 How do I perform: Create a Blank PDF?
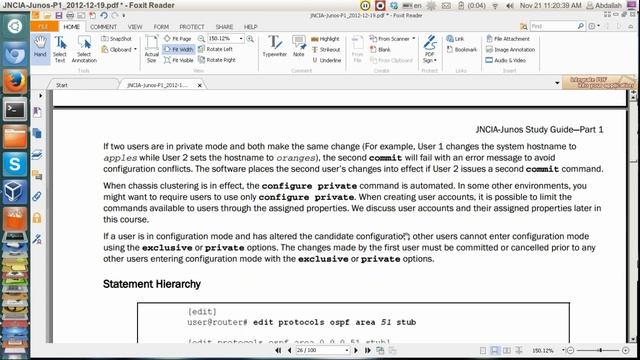tap(380, 49)
